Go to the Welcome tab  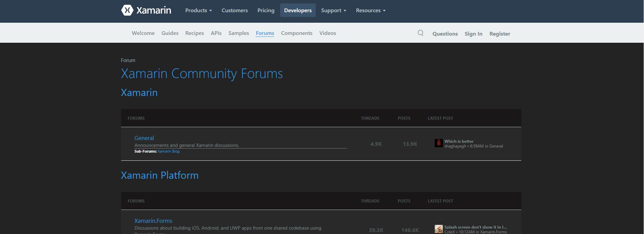[x=143, y=33]
